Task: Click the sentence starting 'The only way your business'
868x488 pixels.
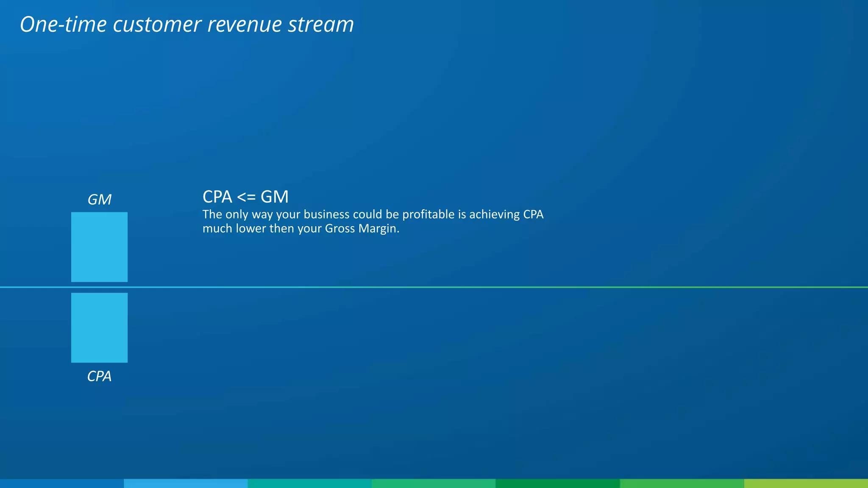Action: (x=373, y=222)
